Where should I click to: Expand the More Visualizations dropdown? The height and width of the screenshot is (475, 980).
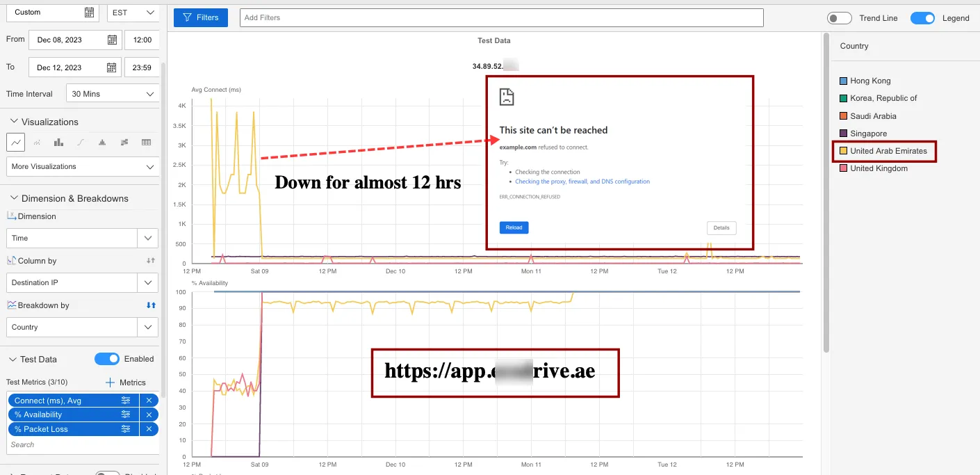[x=82, y=167]
